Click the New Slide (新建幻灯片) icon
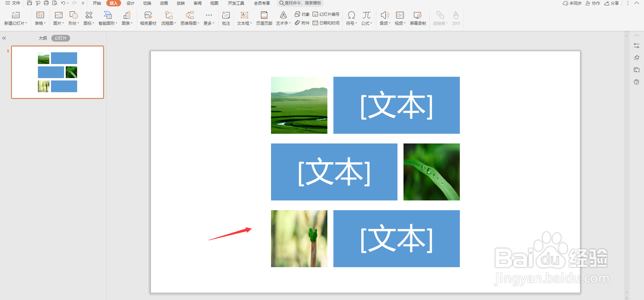The width and height of the screenshot is (644, 300). point(15,15)
